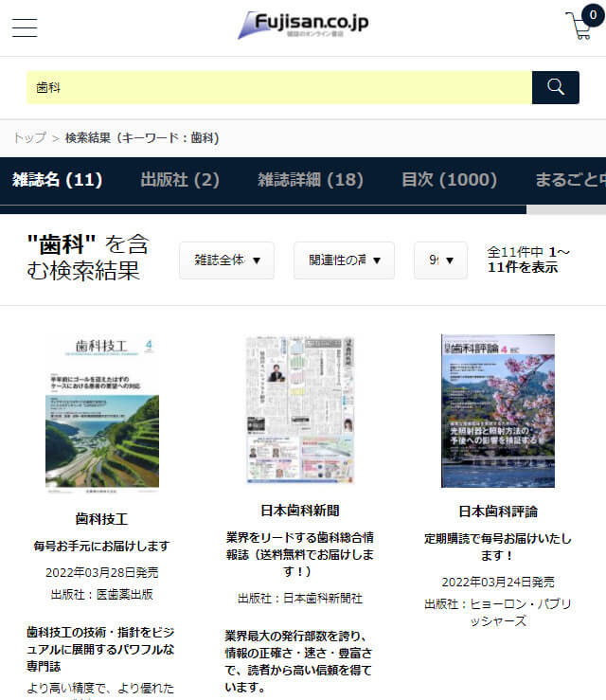Viewport: 606px width, 700px height.
Task: Switch to the 出版社 (2) tab
Action: 180,180
